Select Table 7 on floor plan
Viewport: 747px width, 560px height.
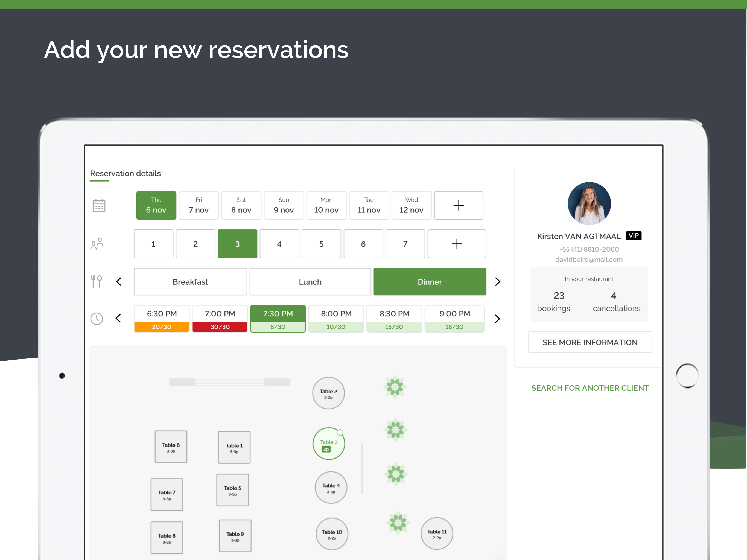tap(167, 494)
